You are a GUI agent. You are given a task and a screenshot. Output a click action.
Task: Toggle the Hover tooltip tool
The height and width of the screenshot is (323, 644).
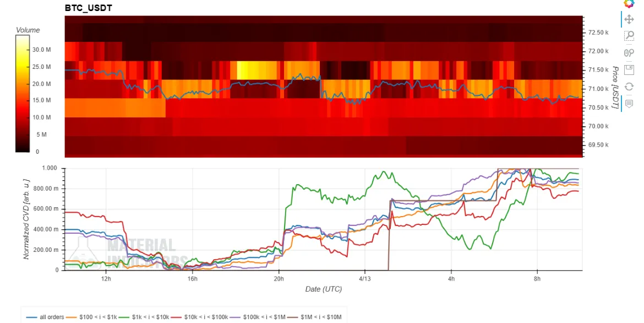(629, 103)
